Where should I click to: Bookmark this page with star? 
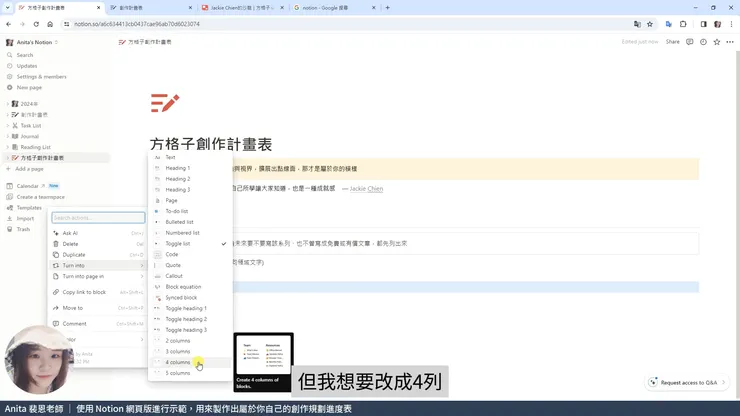(x=650, y=24)
